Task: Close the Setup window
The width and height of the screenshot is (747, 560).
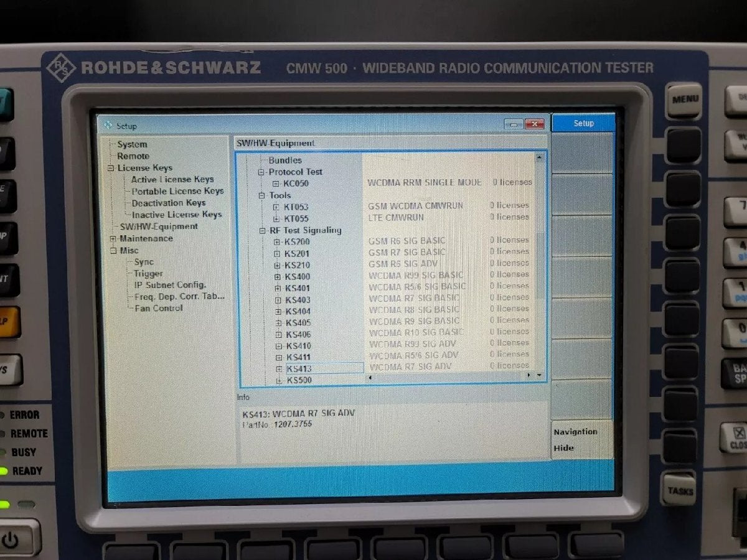Action: coord(535,124)
